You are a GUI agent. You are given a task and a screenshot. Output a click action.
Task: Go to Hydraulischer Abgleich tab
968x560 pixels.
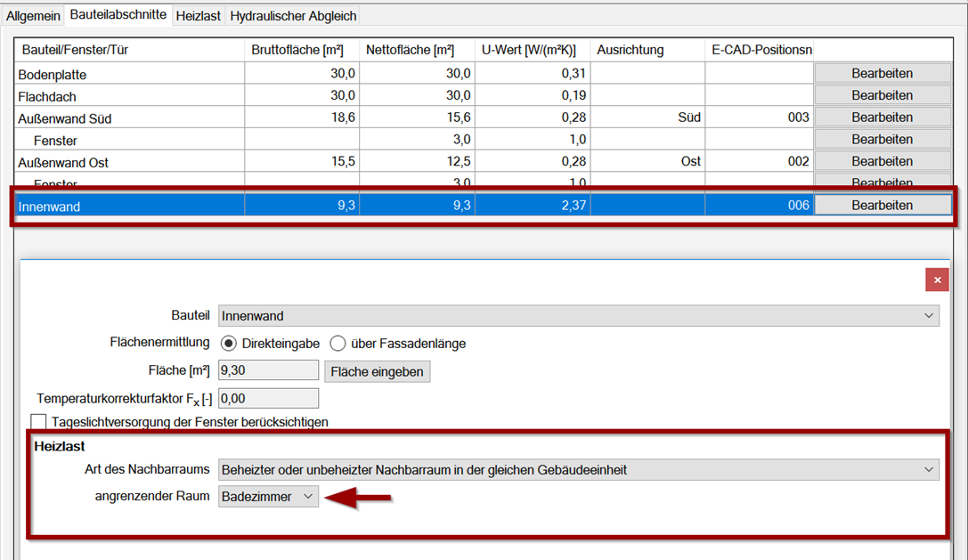tap(293, 16)
